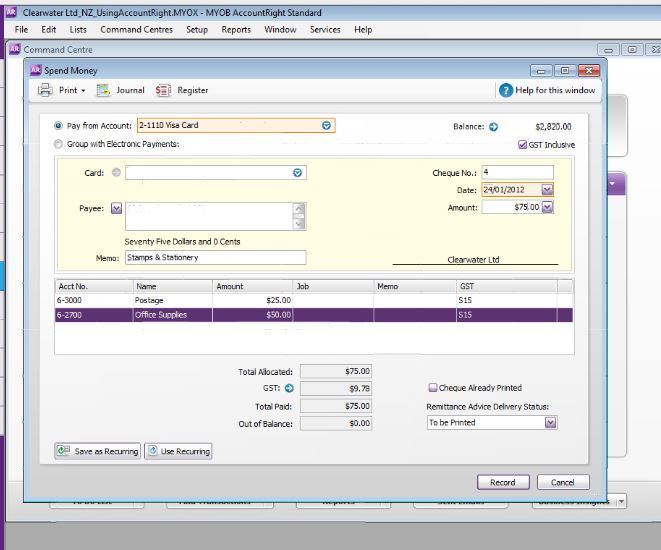This screenshot has width=661, height=550.
Task: Open the Command Centres menu
Action: tap(137, 30)
